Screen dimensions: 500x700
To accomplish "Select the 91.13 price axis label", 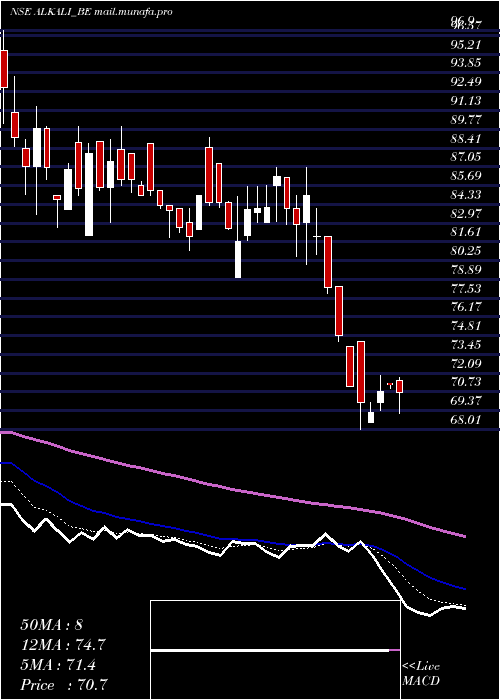I will (x=466, y=101).
